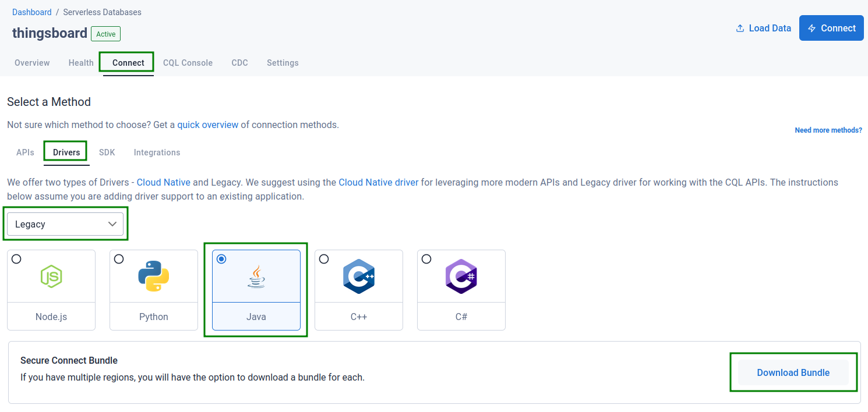Open the Legacy driver type dropdown
The image size is (868, 412).
click(65, 224)
